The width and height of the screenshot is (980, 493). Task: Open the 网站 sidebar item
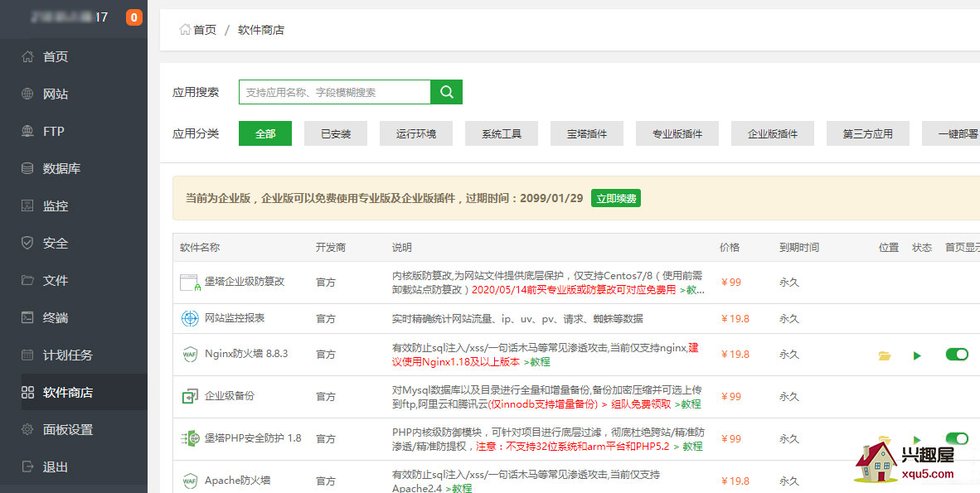(74, 94)
